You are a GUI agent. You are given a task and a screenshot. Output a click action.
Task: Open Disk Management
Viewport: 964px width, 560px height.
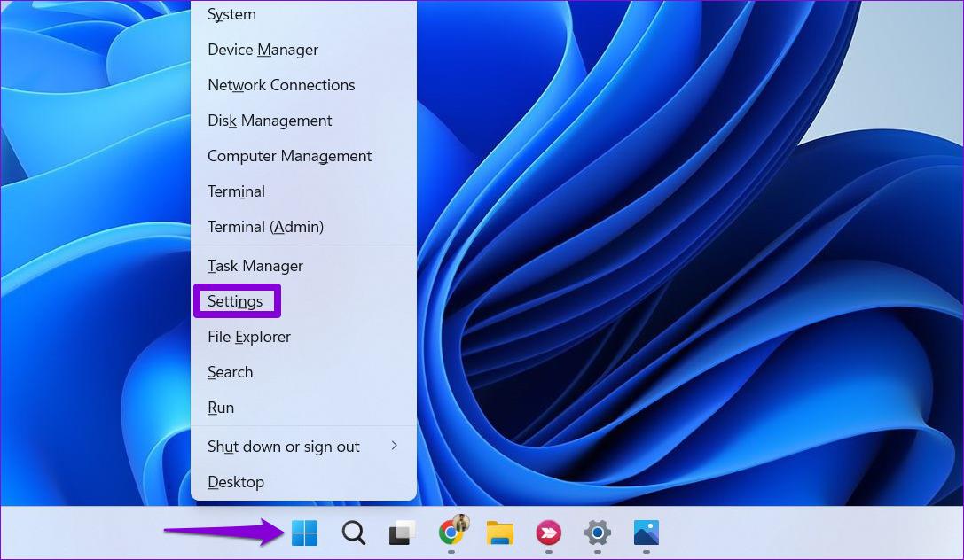[270, 121]
